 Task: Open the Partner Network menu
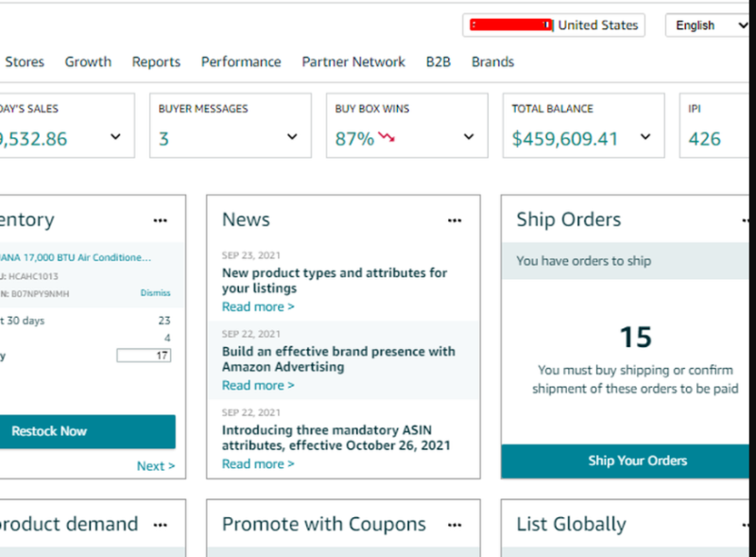(x=353, y=61)
